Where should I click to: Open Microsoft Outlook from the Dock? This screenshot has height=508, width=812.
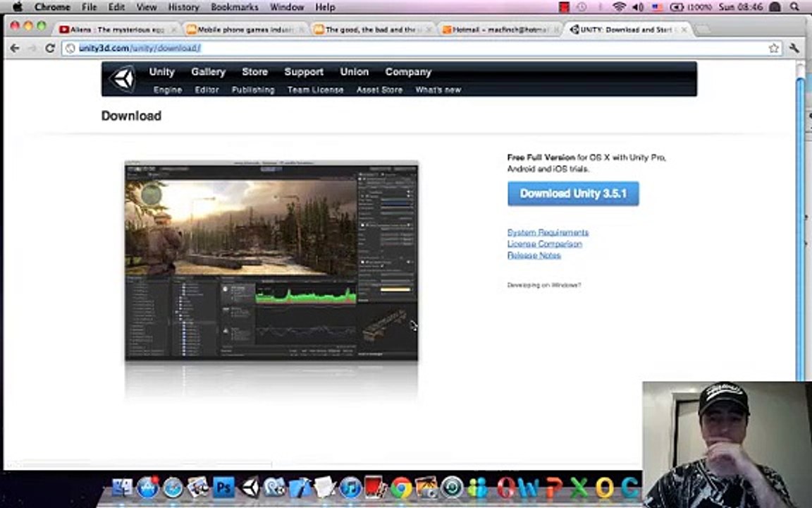604,488
